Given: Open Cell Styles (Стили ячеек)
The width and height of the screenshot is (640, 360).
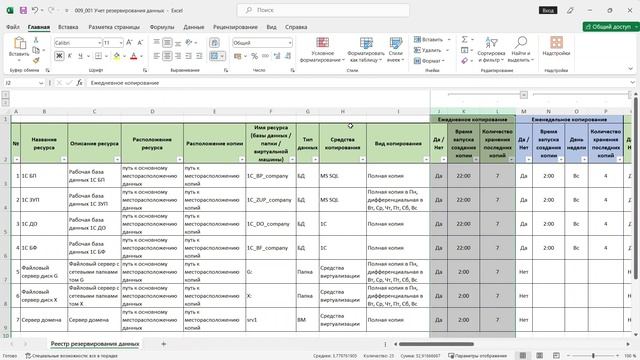Looking at the screenshot, I should 396,50.
